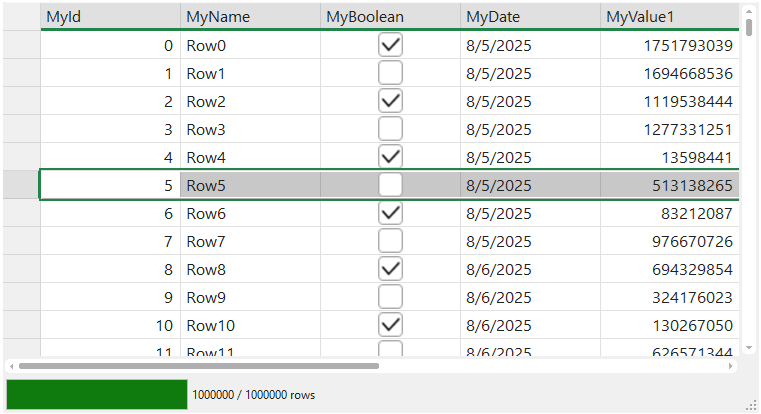Check the MyBoolean checkbox for Row1

click(x=390, y=73)
